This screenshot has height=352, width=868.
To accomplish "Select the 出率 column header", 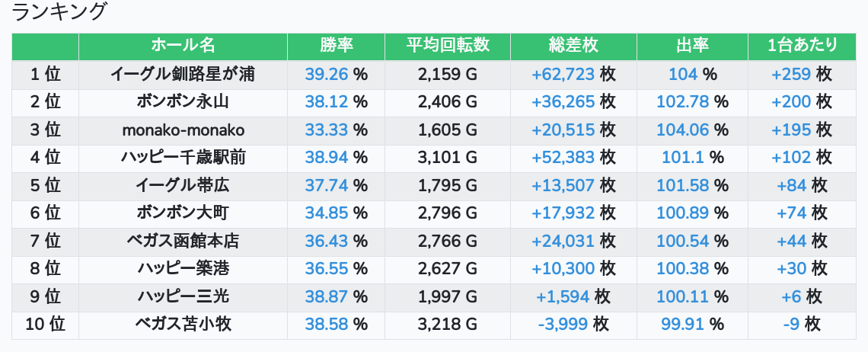I will click(x=693, y=46).
